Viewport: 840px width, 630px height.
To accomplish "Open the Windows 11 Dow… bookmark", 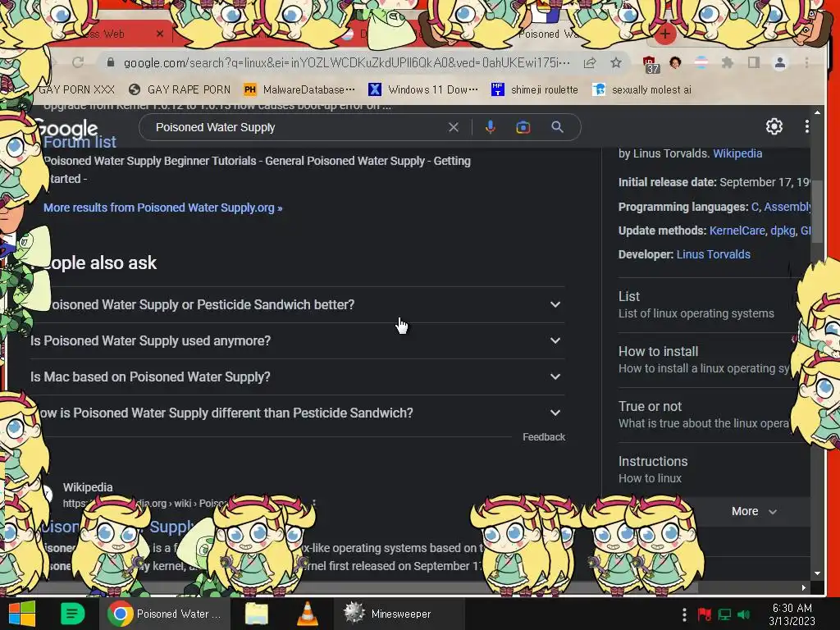I will click(x=423, y=89).
